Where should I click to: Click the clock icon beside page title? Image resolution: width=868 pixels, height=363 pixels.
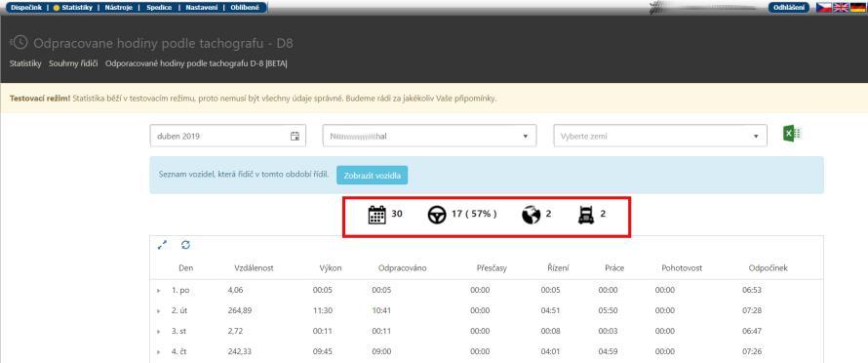click(20, 43)
